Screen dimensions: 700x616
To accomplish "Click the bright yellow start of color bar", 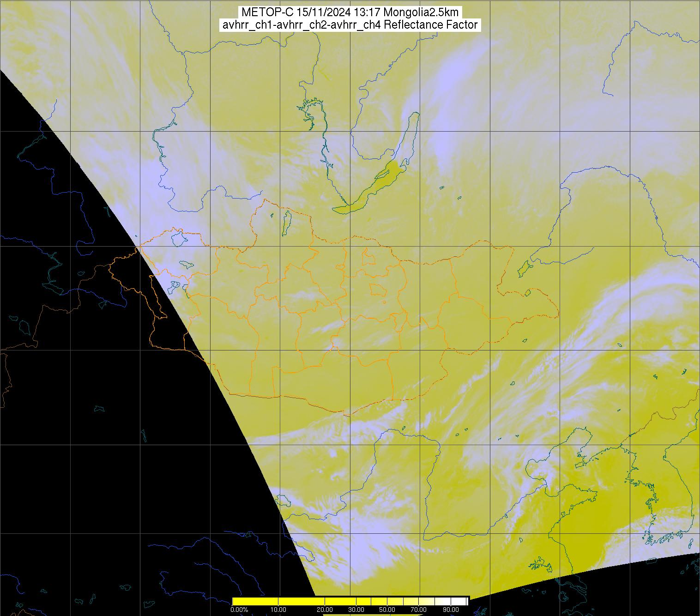I will (236, 601).
